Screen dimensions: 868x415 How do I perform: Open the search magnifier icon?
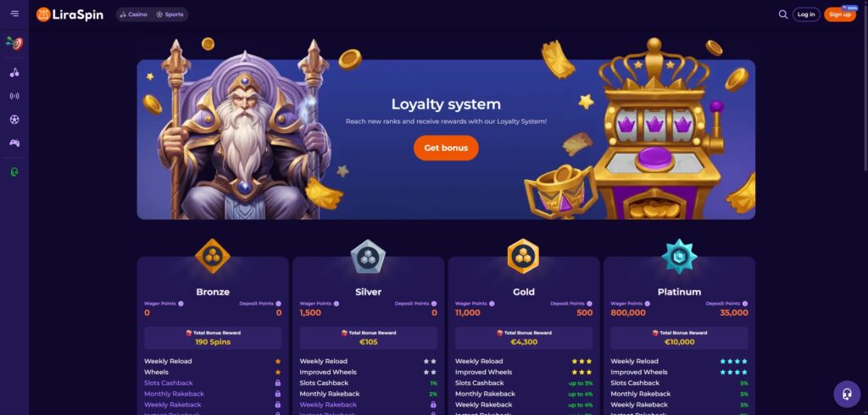click(x=782, y=14)
